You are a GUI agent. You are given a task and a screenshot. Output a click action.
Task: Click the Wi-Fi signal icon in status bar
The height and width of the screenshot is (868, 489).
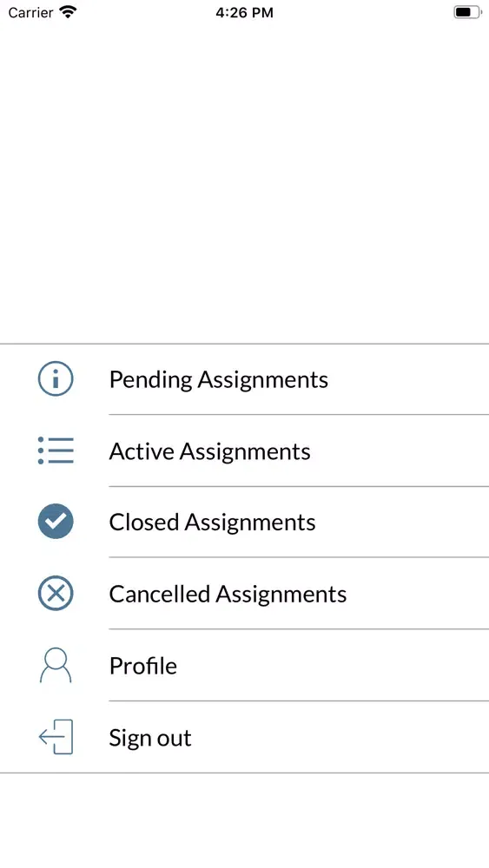(68, 11)
